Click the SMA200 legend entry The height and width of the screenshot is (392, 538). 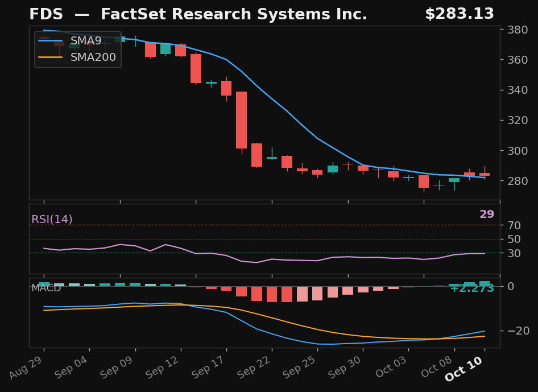tap(77, 57)
